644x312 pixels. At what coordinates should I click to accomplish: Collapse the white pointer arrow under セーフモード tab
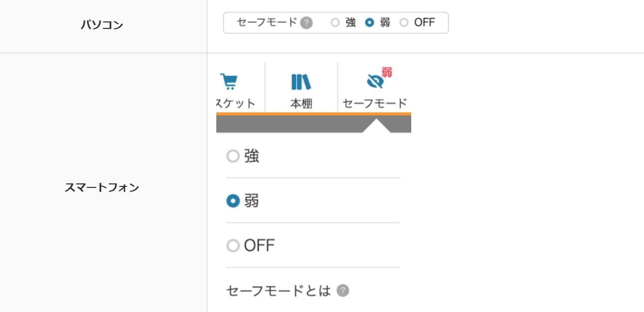376,126
